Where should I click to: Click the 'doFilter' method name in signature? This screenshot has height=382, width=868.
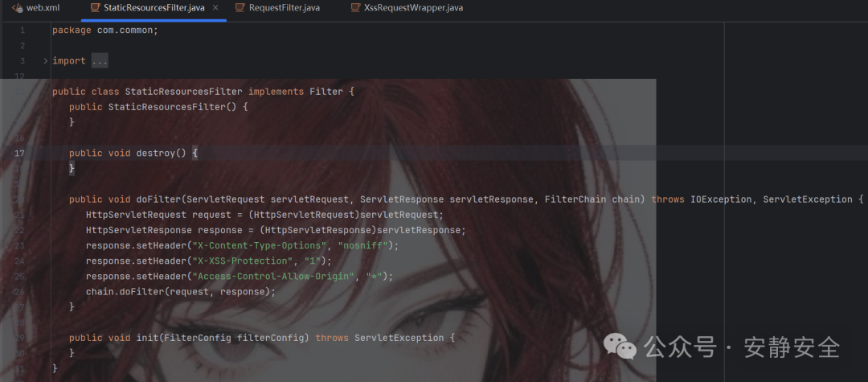pos(158,199)
